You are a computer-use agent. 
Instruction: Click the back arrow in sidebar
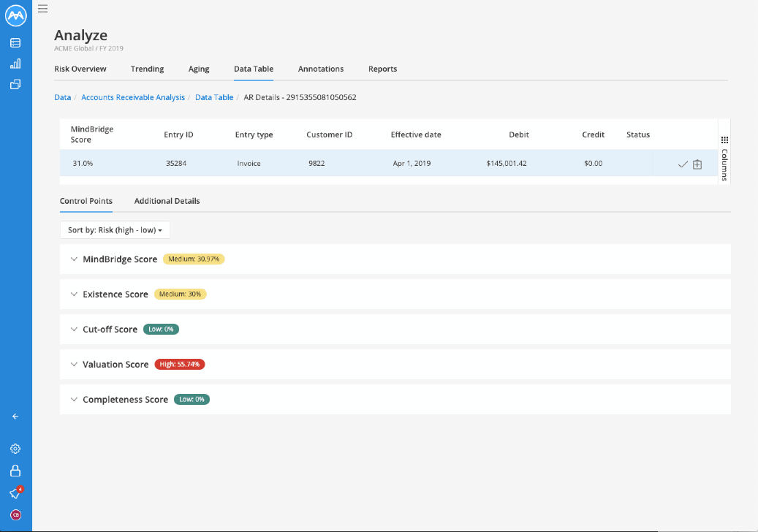15,417
